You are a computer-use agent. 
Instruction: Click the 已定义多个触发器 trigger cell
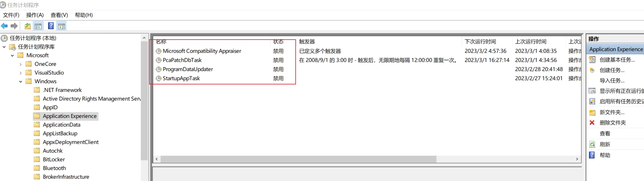[x=320, y=51]
